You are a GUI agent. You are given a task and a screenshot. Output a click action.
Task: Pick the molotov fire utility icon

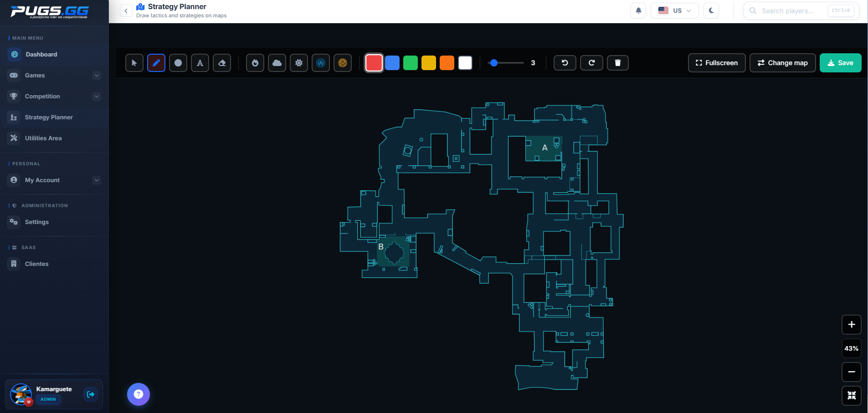tap(255, 63)
